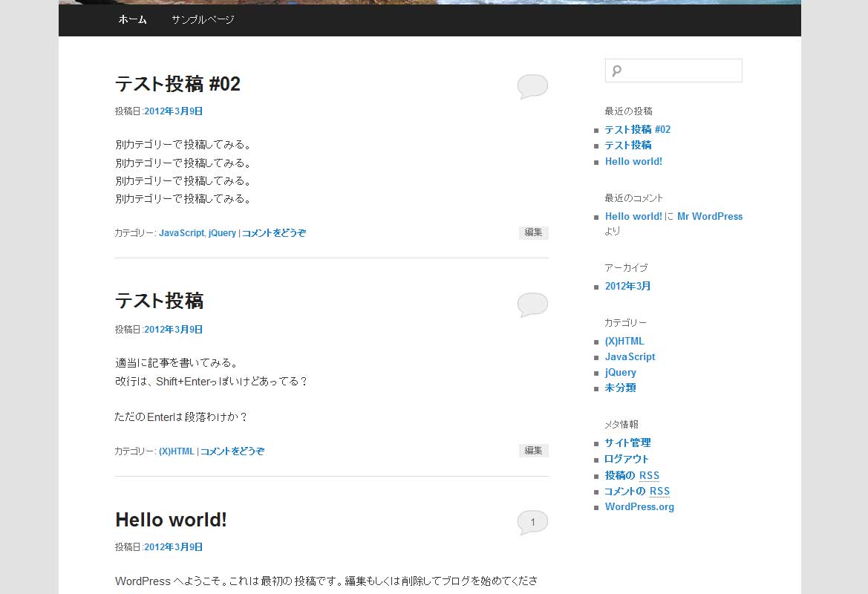
Task: Open サイト管理 admin link
Action: coord(627,443)
